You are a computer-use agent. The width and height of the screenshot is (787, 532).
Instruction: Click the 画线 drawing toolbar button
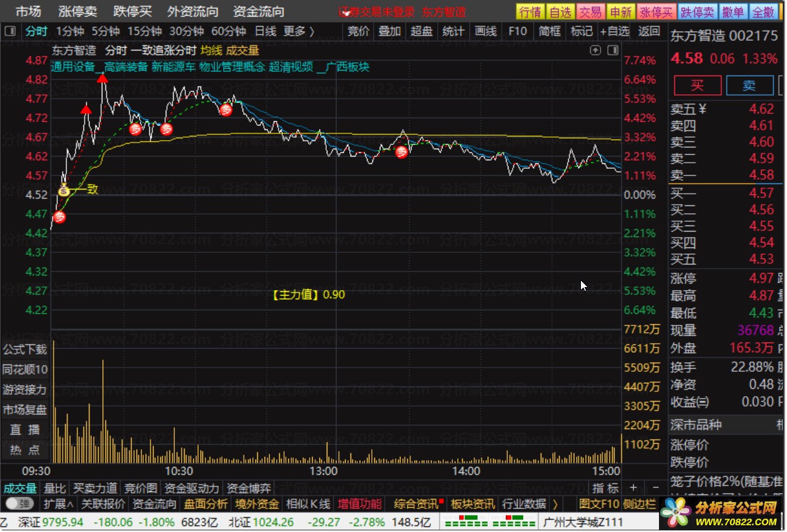pyautogui.click(x=485, y=31)
